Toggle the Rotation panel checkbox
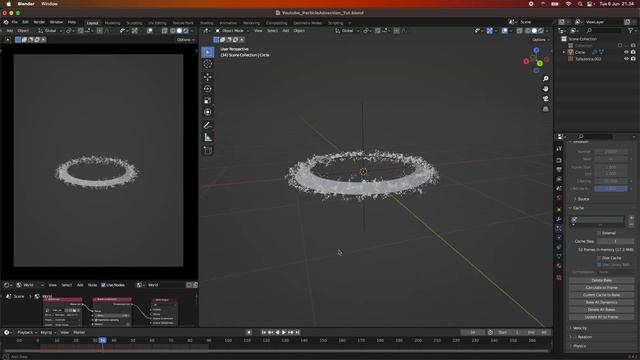This screenshot has height=360, width=640. point(576,337)
